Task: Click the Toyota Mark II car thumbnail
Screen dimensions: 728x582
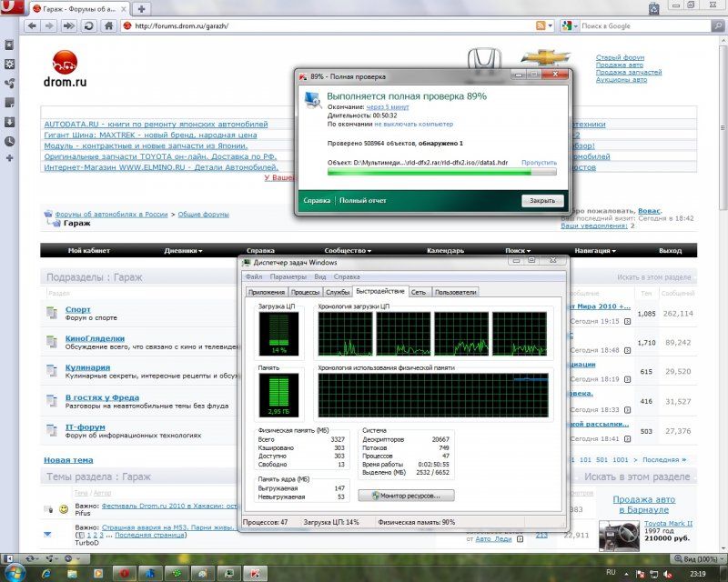Action: [x=619, y=536]
